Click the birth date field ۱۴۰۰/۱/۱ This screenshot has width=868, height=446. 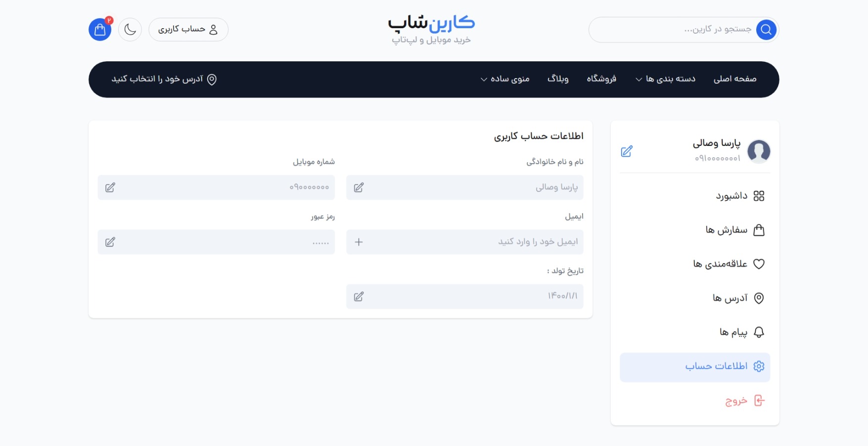click(x=465, y=297)
